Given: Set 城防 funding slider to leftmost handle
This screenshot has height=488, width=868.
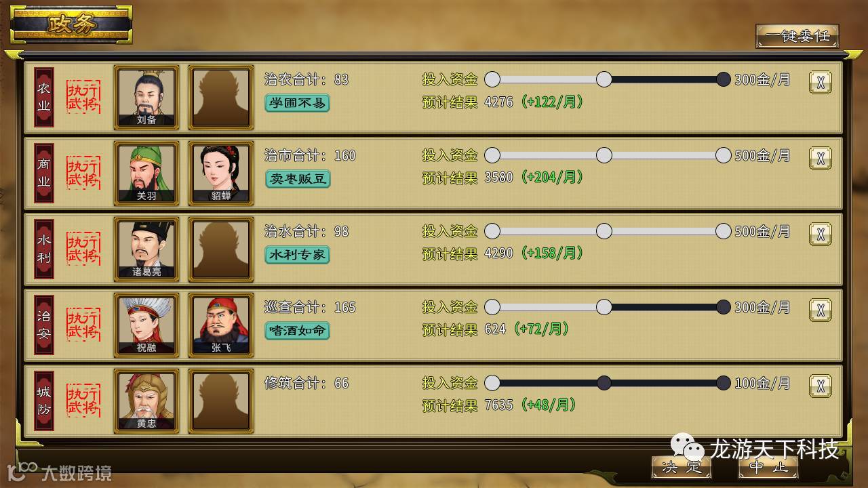Looking at the screenshot, I should (x=492, y=383).
